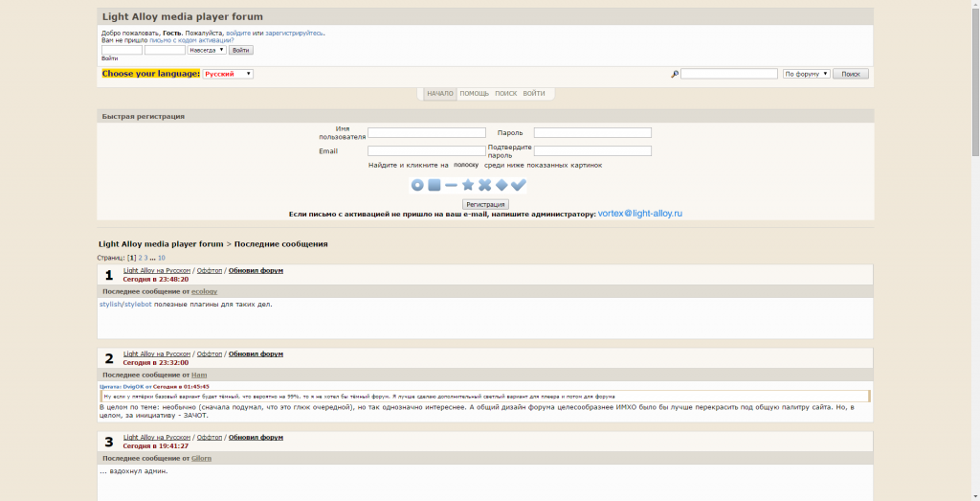Click the horizontal line captcha icon

(452, 185)
